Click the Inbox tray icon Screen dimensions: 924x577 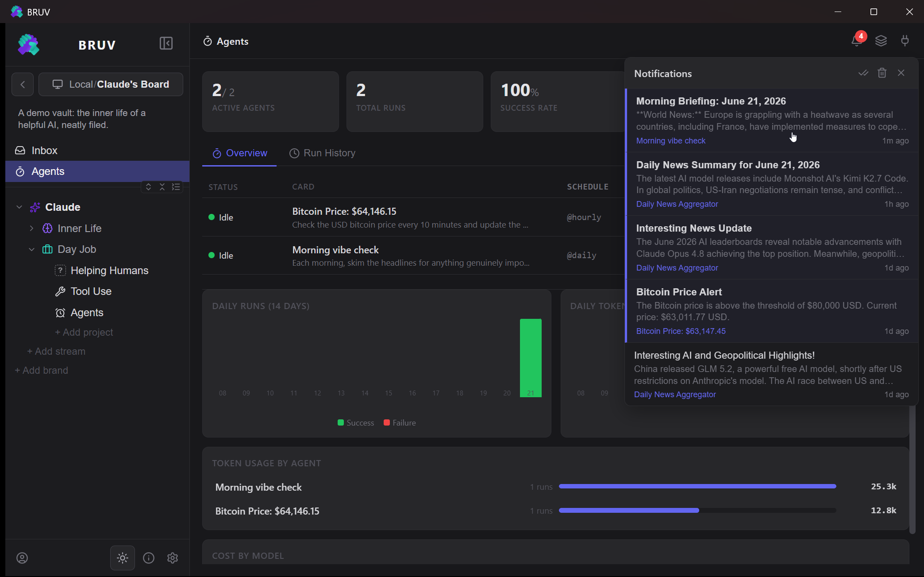click(x=20, y=151)
